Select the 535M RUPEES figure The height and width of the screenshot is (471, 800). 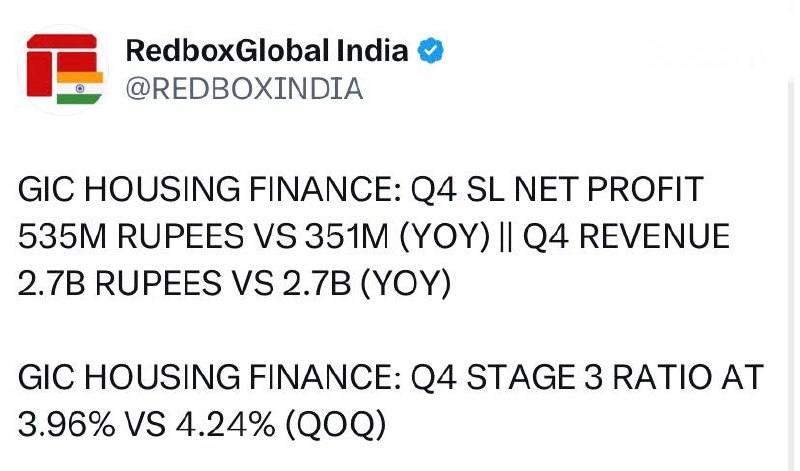131,236
